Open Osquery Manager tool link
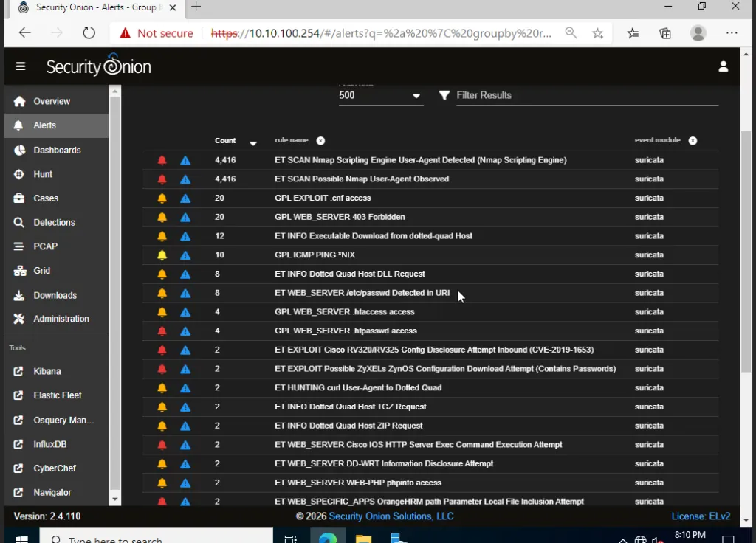The image size is (756, 543). (56, 420)
